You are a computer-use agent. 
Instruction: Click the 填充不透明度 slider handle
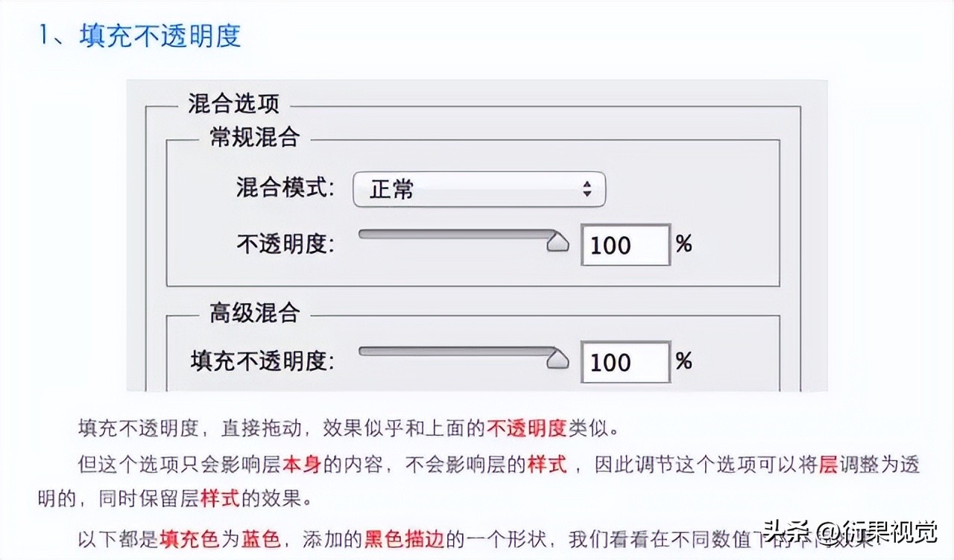click(557, 358)
